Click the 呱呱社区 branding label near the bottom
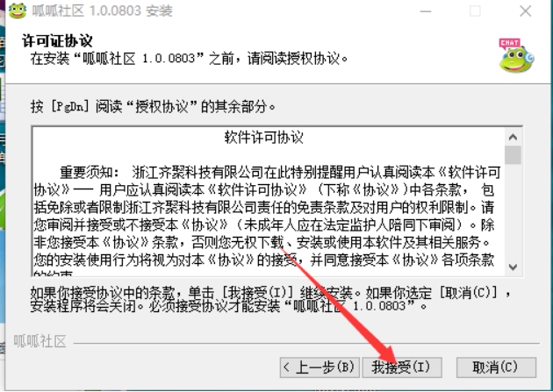The height and width of the screenshot is (392, 553). (39, 341)
